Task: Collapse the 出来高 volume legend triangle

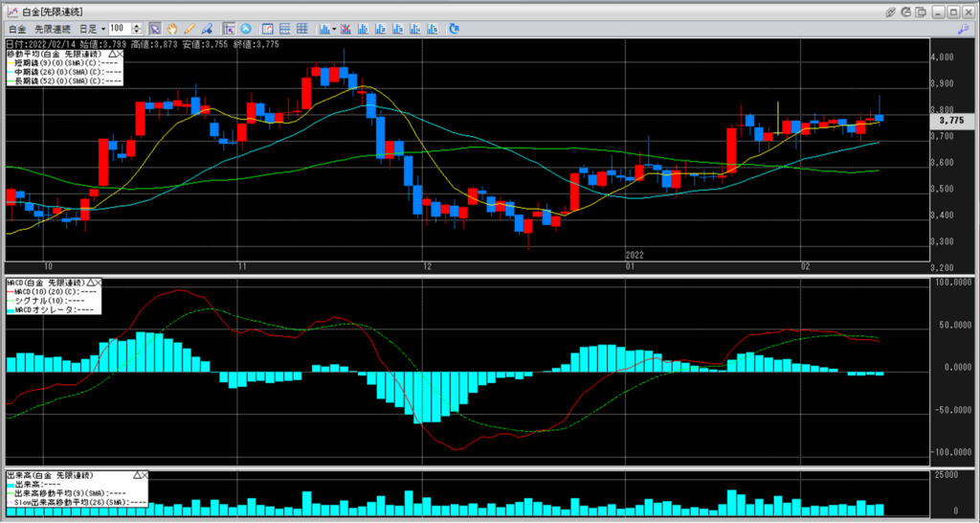Action: (137, 475)
